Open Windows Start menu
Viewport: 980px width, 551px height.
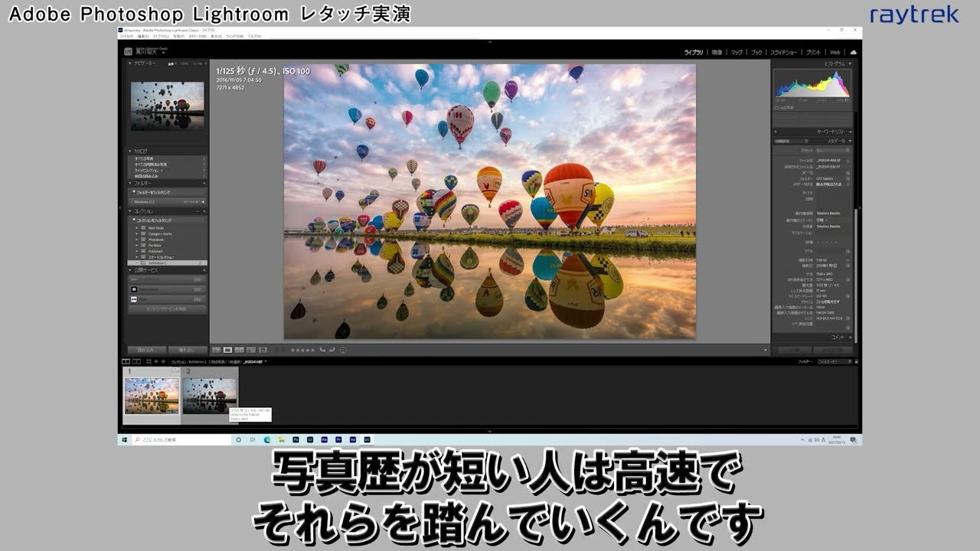124,440
